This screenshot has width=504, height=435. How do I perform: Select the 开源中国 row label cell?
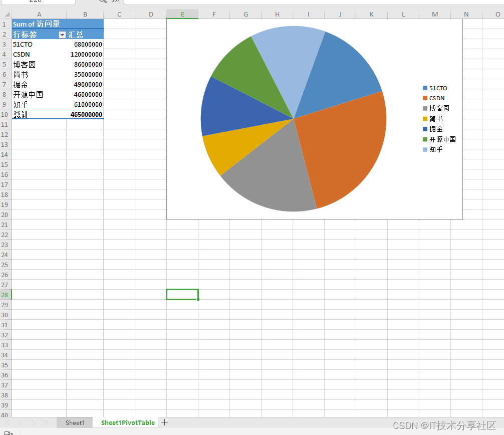pos(39,95)
